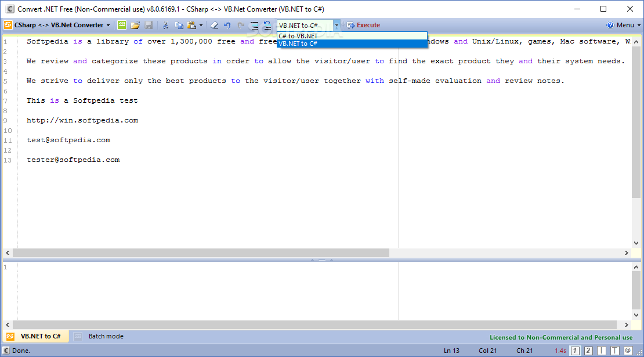Click the Execute button label
This screenshot has width=644, height=357.
point(368,25)
